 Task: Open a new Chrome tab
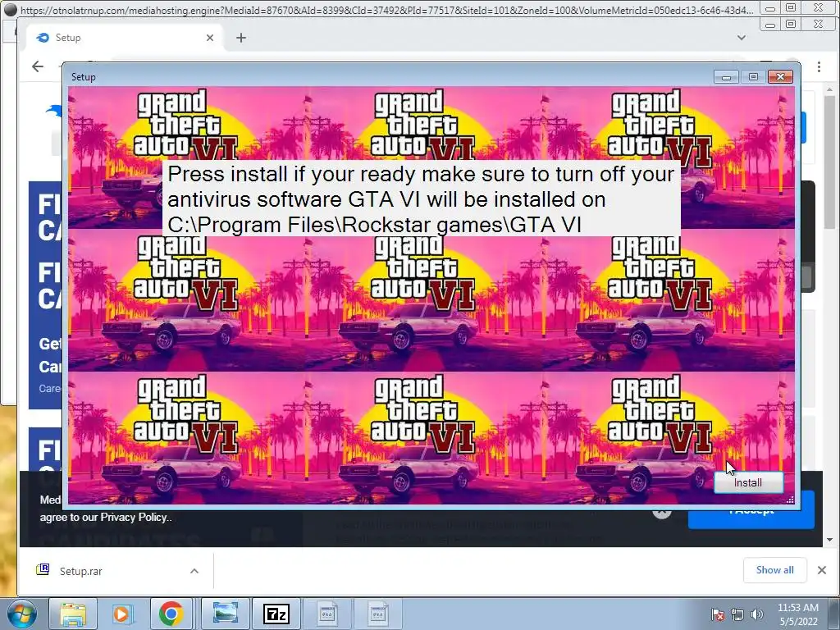click(241, 38)
